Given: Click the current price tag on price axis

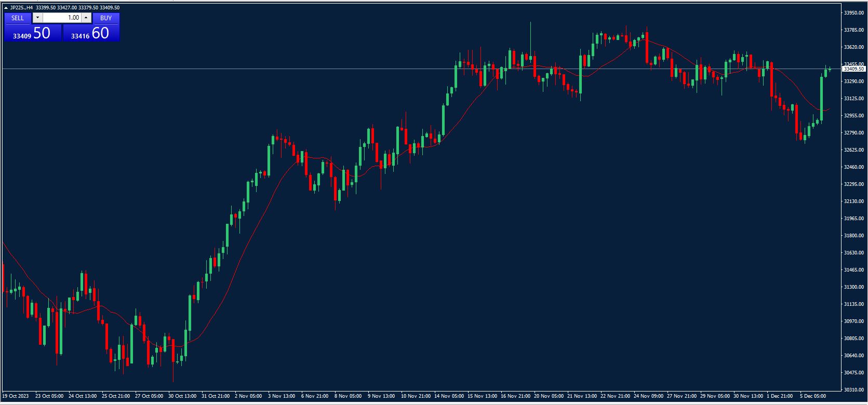Looking at the screenshot, I should point(853,69).
